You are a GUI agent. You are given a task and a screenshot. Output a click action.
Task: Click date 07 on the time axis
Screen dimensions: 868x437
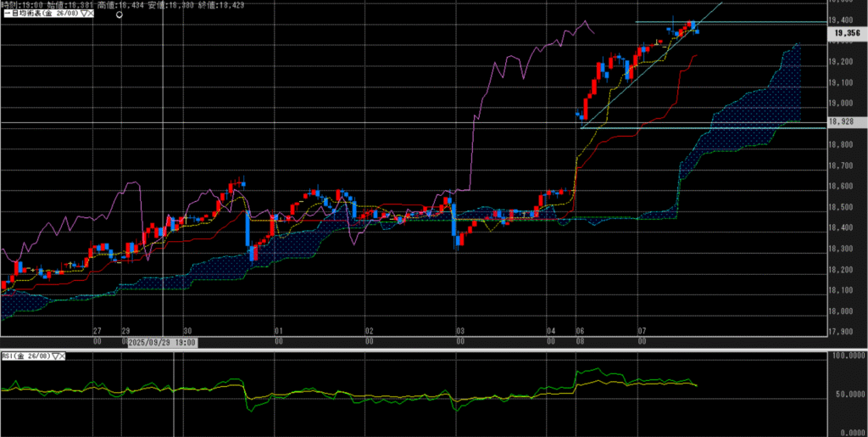643,331
